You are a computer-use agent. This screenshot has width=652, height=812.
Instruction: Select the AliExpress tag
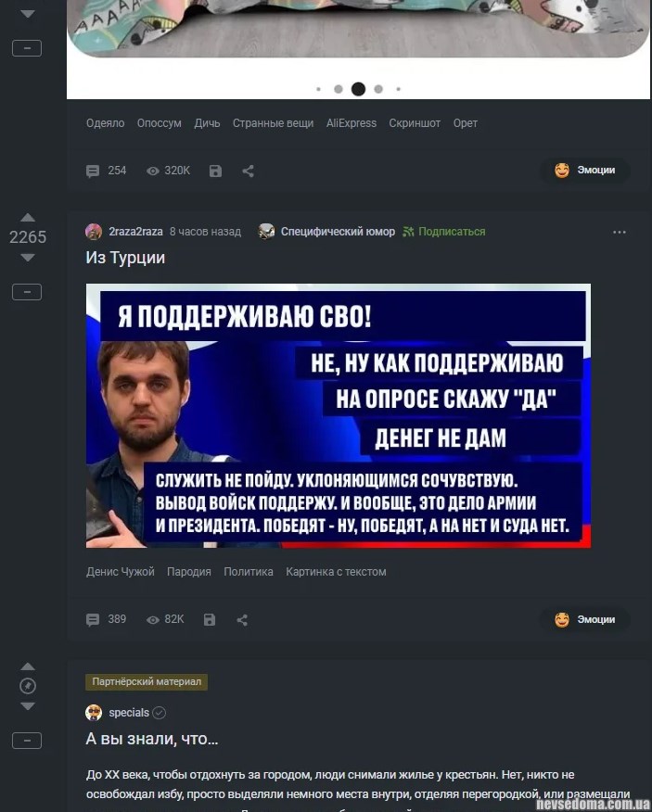pyautogui.click(x=352, y=123)
